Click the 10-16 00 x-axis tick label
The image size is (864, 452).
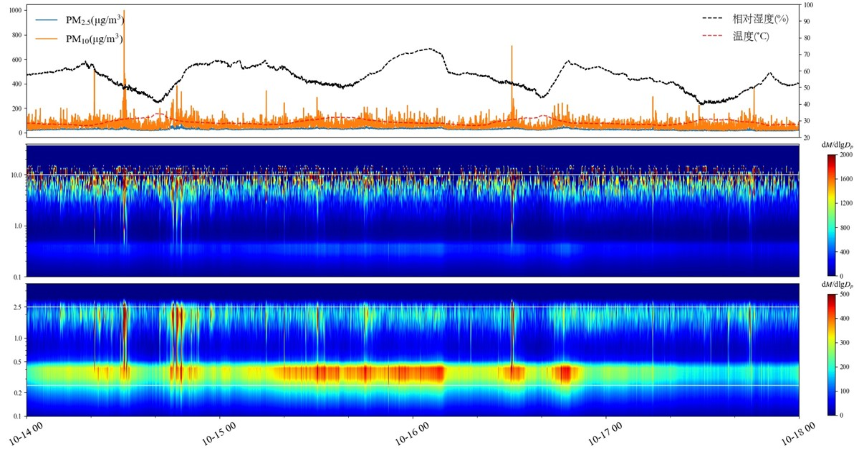coord(412,433)
